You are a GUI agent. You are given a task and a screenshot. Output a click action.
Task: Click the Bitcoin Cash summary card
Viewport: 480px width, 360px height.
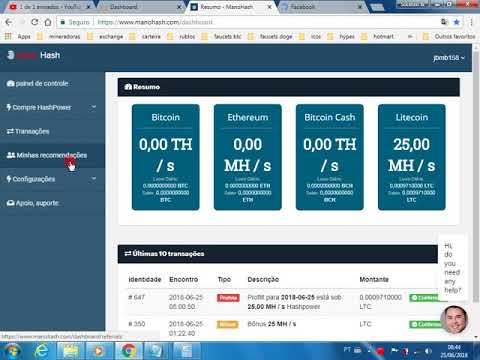coord(330,157)
